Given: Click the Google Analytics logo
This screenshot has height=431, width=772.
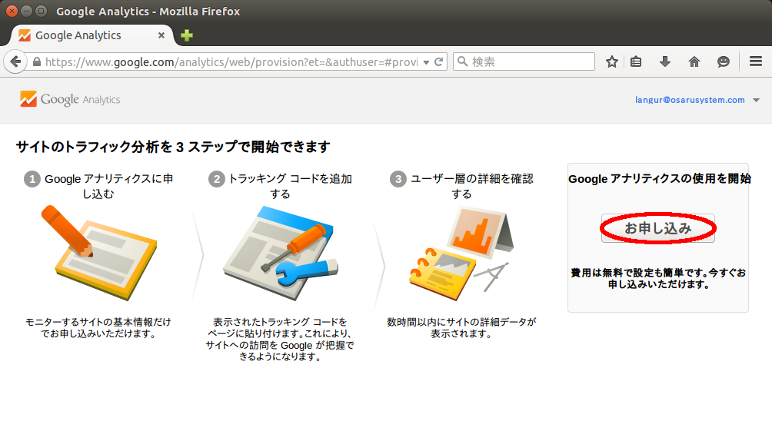Looking at the screenshot, I should point(70,99).
